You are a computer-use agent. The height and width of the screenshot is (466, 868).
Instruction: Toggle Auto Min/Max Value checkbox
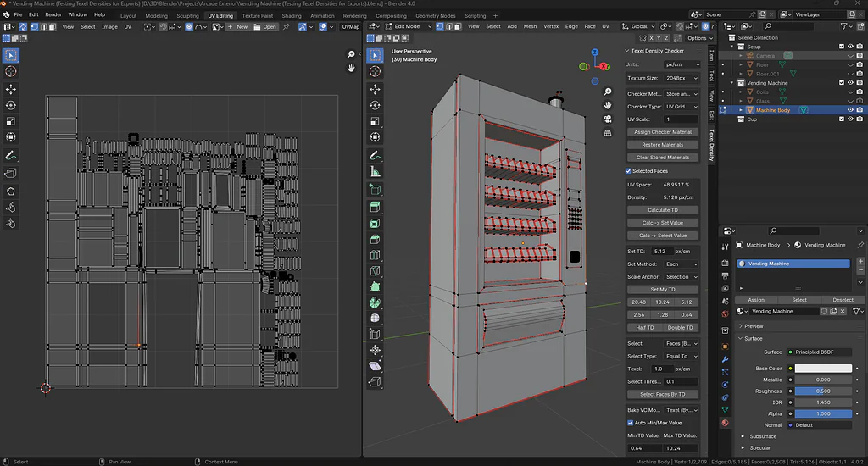click(x=630, y=423)
